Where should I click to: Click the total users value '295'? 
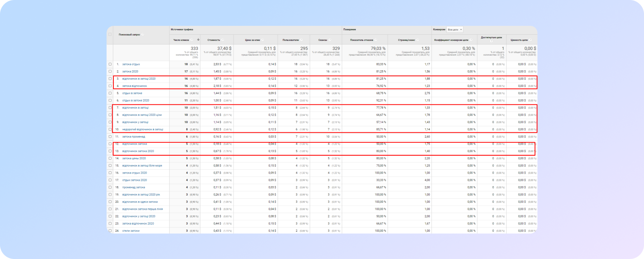click(x=304, y=48)
